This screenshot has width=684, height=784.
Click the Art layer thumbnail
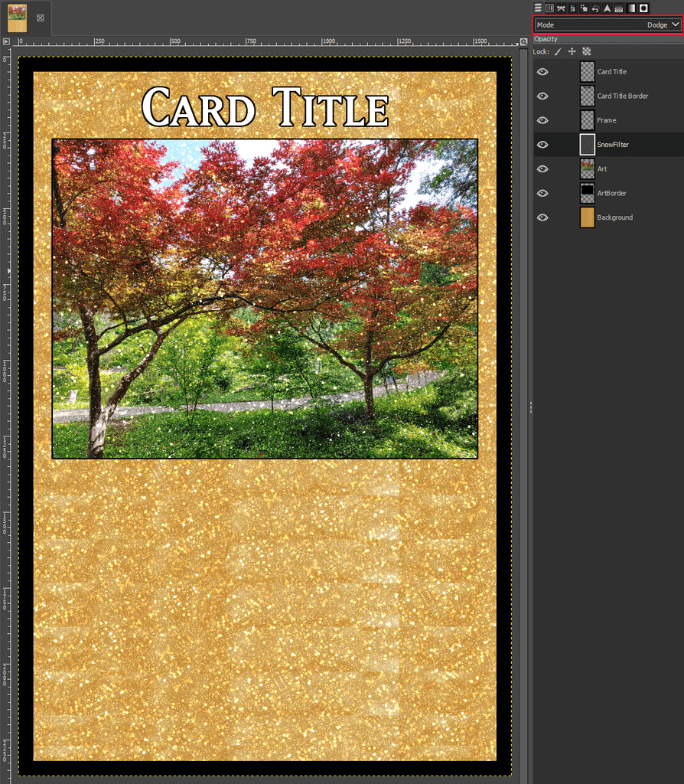pyautogui.click(x=587, y=169)
